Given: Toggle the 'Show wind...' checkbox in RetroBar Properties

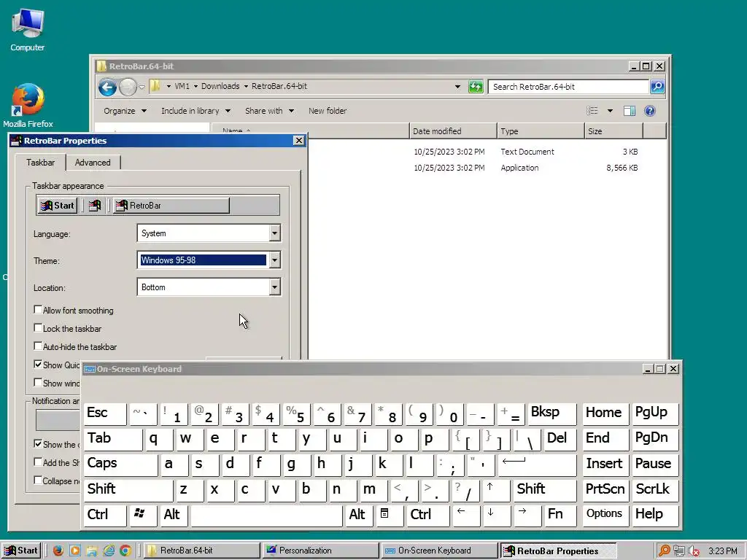Looking at the screenshot, I should [x=38, y=382].
